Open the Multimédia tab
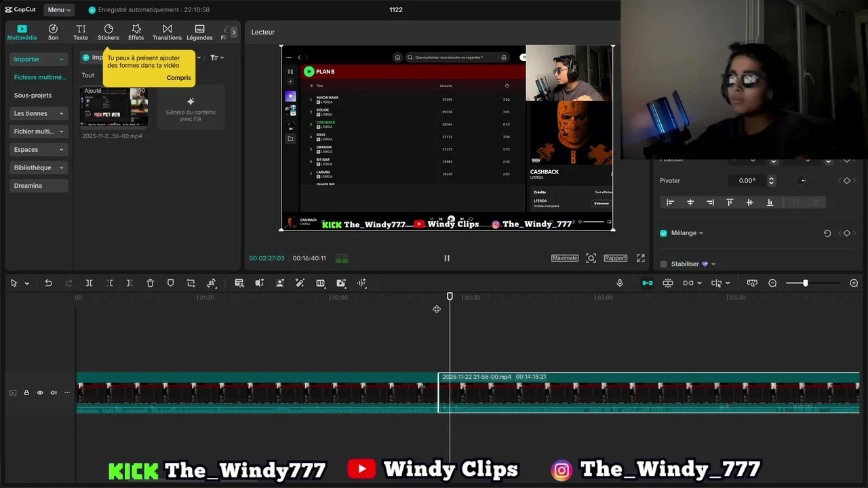 tap(22, 32)
